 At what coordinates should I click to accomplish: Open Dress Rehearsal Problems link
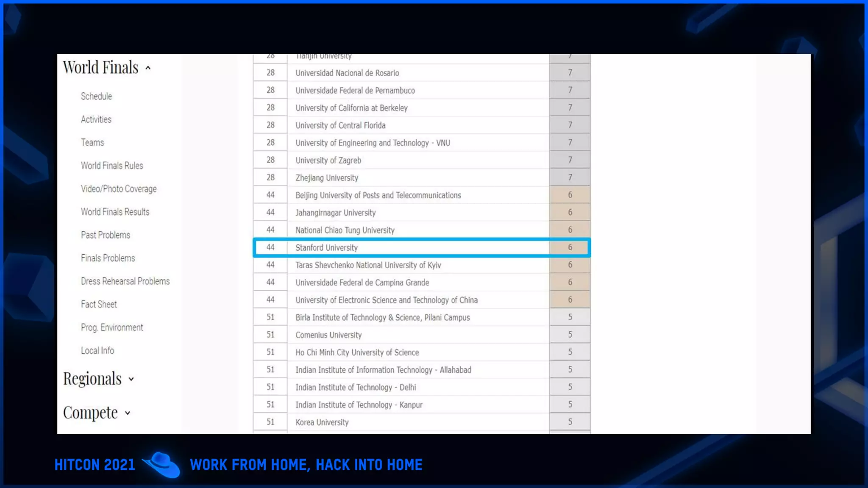coord(125,281)
